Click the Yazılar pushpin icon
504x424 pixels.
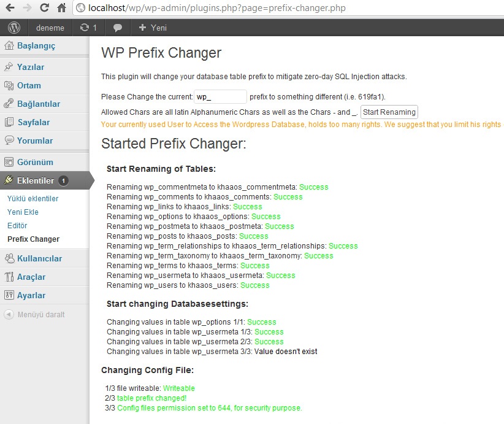9,67
